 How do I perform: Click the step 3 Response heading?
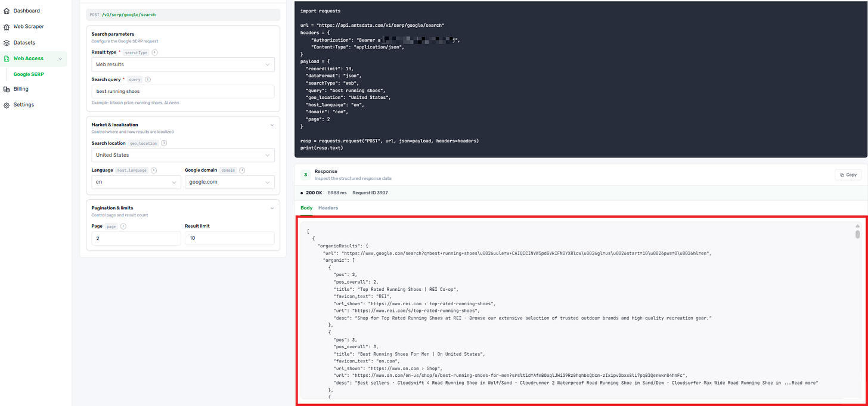[x=325, y=171]
